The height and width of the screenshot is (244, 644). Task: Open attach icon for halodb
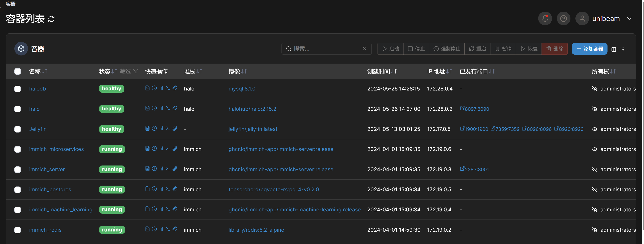(x=175, y=88)
